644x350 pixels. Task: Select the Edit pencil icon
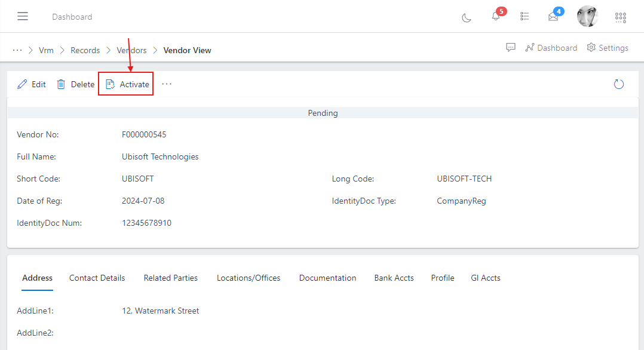[31, 84]
